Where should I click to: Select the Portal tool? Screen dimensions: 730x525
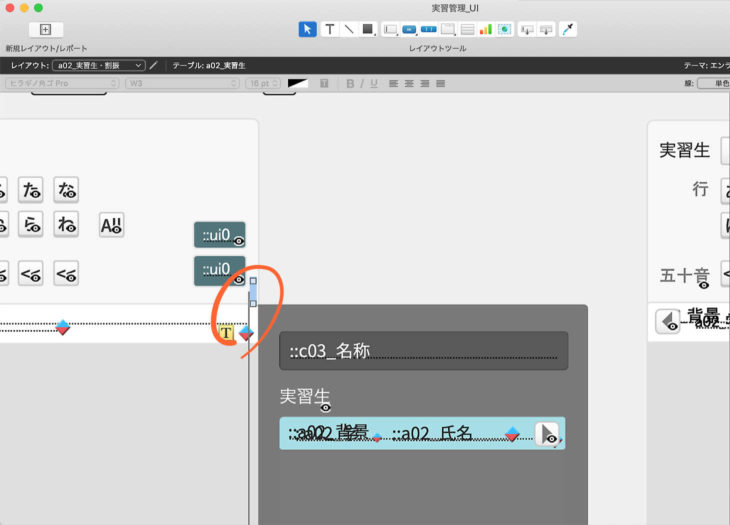(x=467, y=29)
